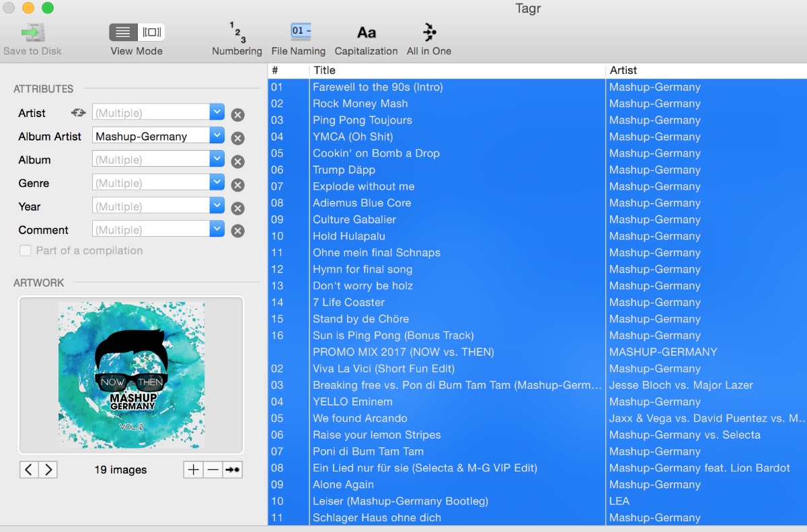This screenshot has width=807, height=532.
Task: Sort tracks by the Artist column header
Action: (x=622, y=70)
